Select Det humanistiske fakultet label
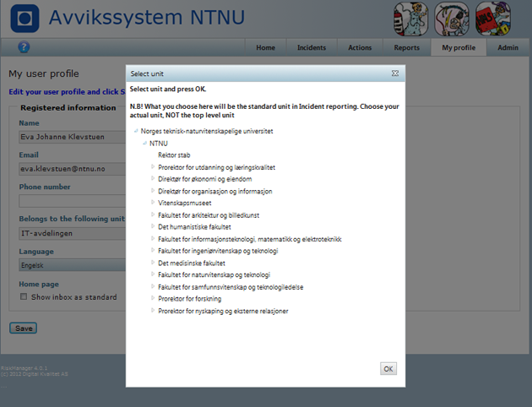 pos(194,227)
